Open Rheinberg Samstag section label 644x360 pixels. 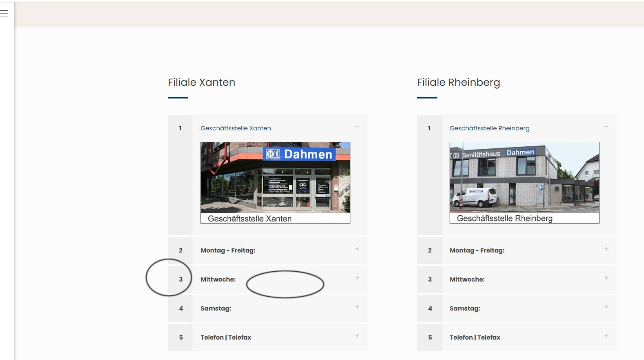coord(465,309)
